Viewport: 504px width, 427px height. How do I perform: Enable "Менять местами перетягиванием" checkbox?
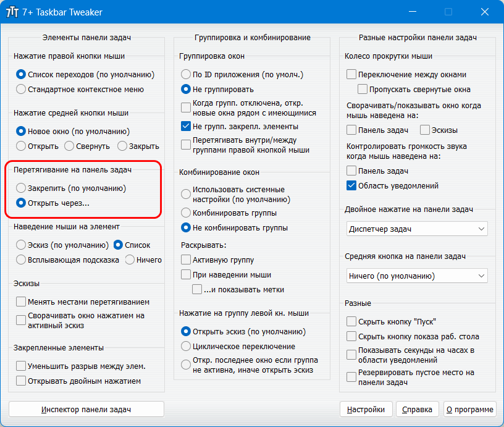click(x=21, y=302)
